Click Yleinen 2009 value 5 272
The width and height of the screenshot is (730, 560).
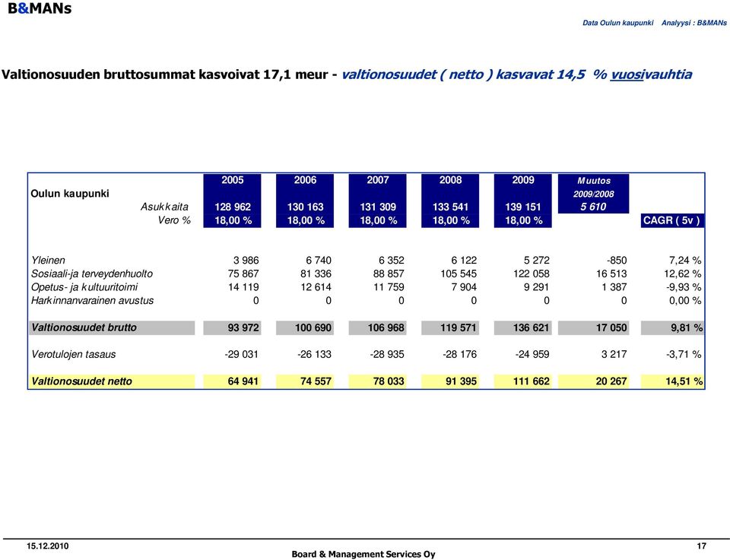536,261
